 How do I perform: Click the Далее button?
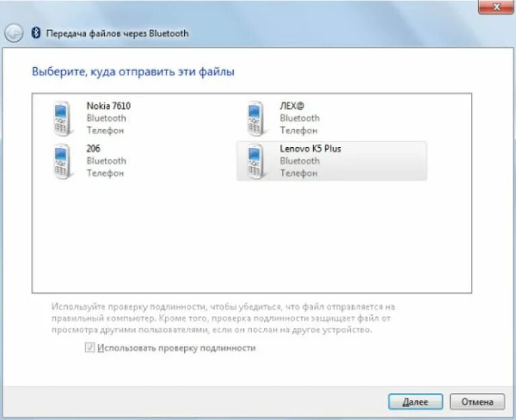415,402
